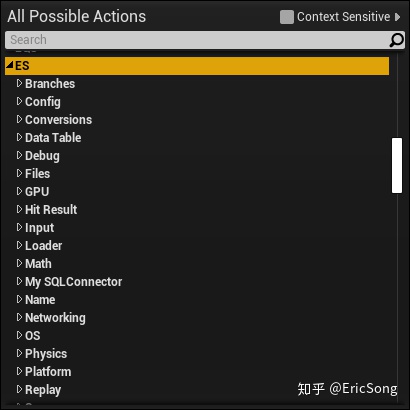Select Hit Result category

click(x=51, y=210)
